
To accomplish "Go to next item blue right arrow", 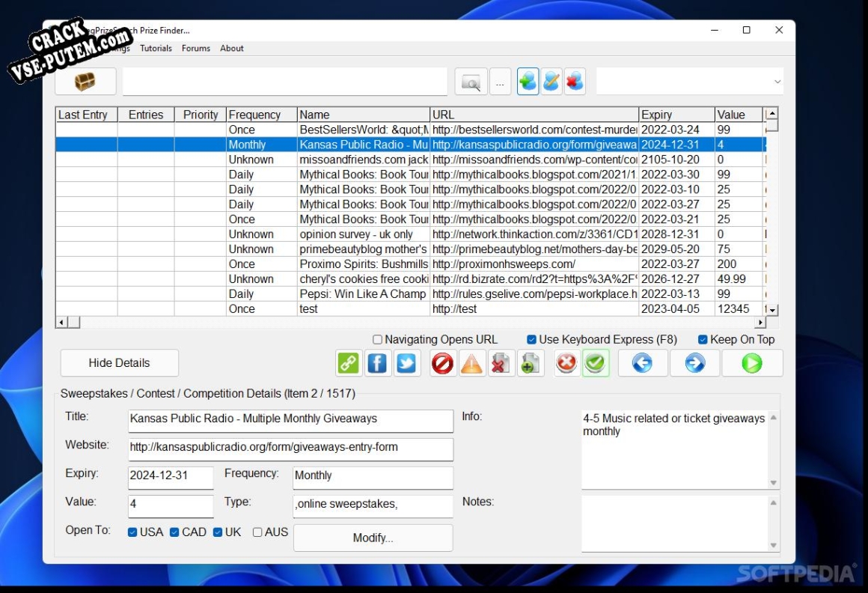I will (694, 363).
